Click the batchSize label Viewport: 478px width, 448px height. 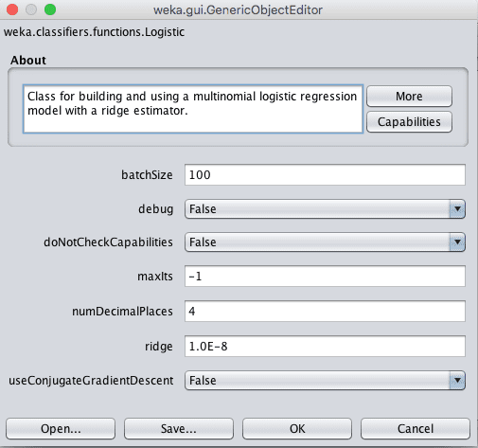pos(147,175)
